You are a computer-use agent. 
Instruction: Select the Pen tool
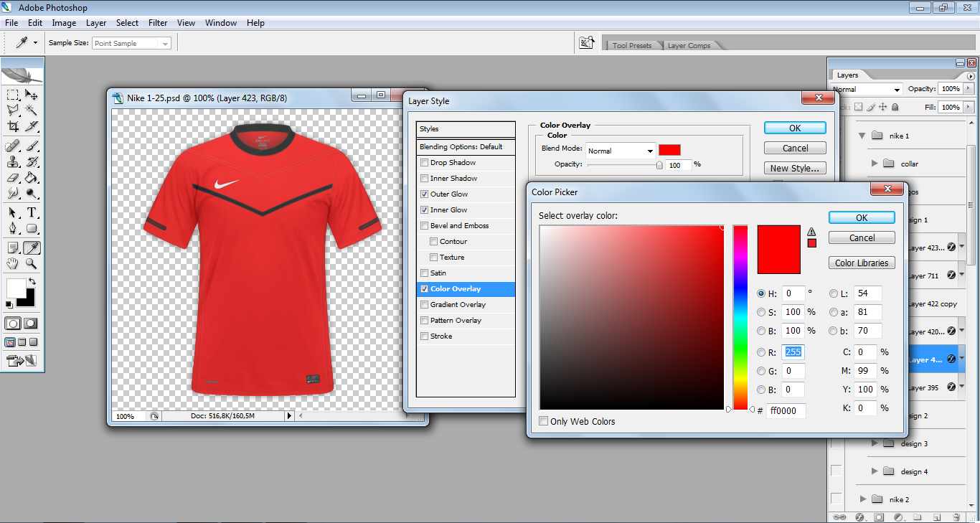[x=13, y=228]
